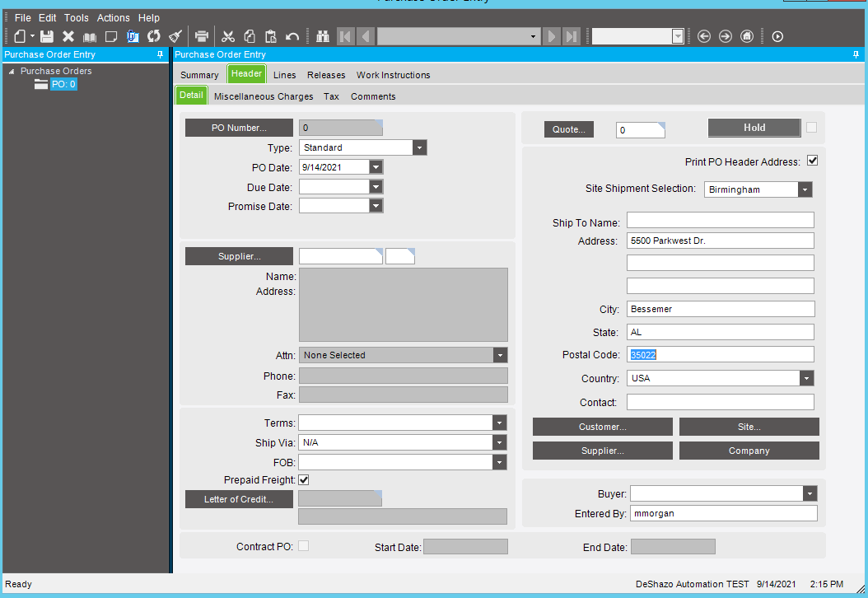Switch to the Summary tab
This screenshot has width=868, height=598.
coord(199,75)
